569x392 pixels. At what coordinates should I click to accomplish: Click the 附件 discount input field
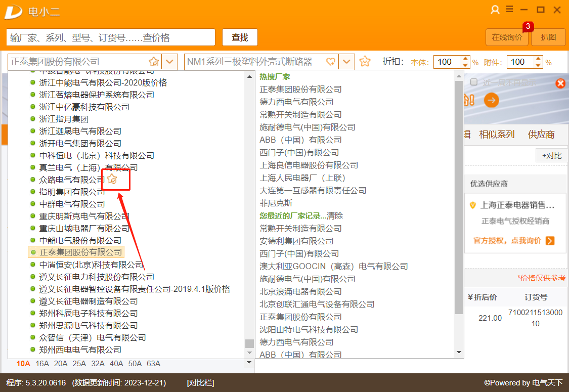pos(521,62)
